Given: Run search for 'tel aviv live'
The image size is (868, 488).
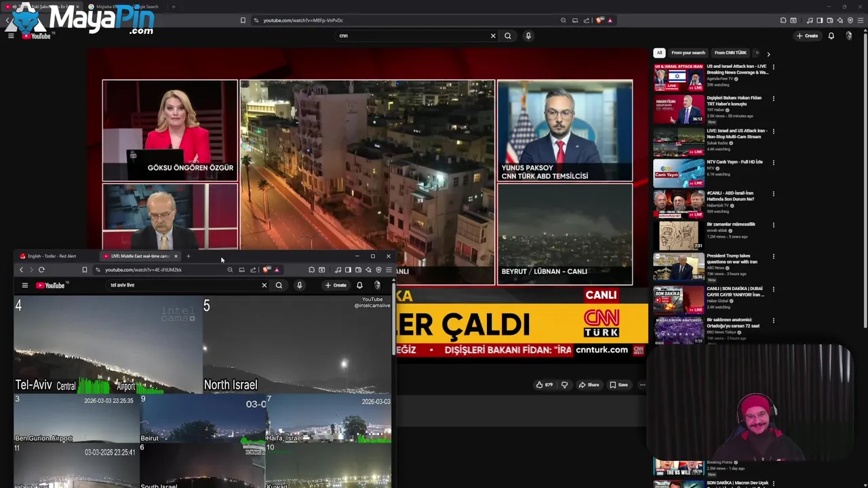Looking at the screenshot, I should 279,285.
